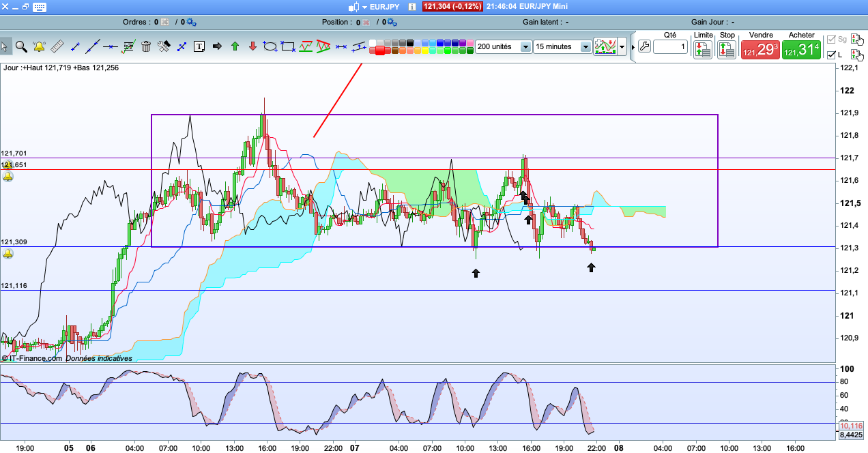Click the Qté quantity input field
Screen dimensions: 868x453
coord(670,47)
